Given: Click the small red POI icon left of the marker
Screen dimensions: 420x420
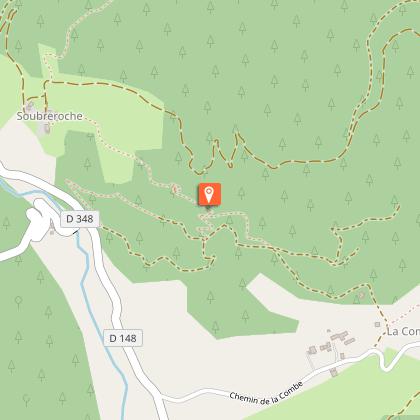Looking at the screenshot, I should pyautogui.click(x=174, y=189).
